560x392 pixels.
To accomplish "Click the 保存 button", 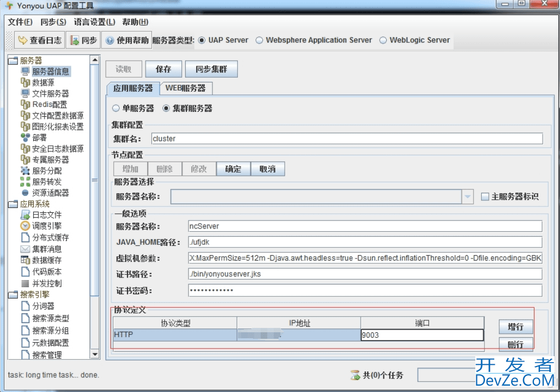I will click(163, 69).
